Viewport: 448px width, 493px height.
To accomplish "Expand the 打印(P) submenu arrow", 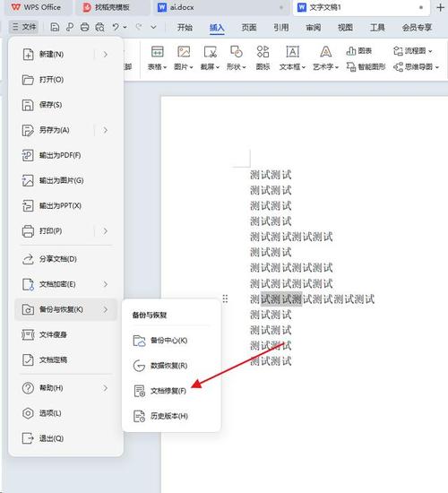I will pyautogui.click(x=106, y=231).
